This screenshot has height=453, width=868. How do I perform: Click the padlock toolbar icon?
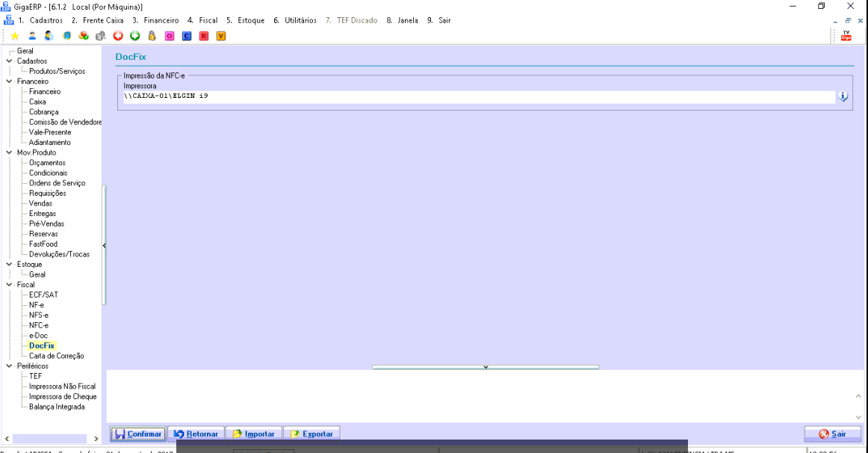[152, 36]
